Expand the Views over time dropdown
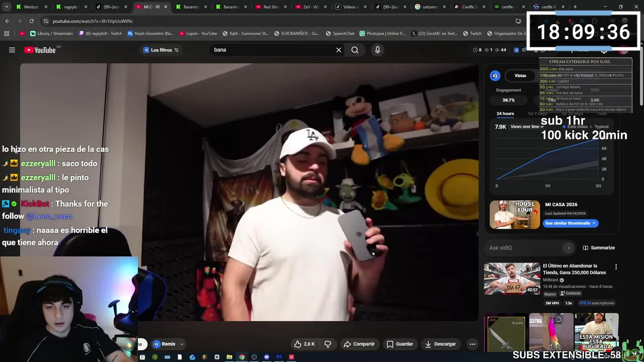Viewport: 644px width, 362px height. (x=527, y=127)
